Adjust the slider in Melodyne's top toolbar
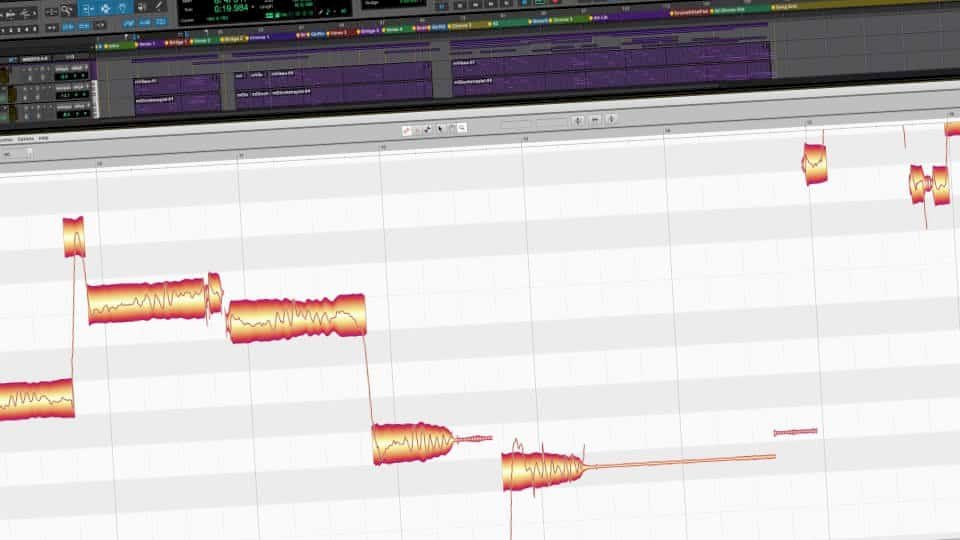960x540 pixels. click(532, 121)
